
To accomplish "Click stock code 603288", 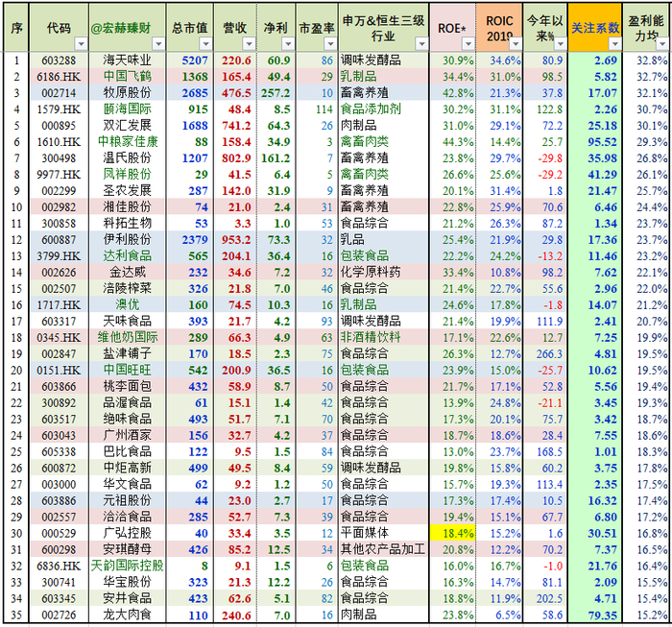I will 59,60.
